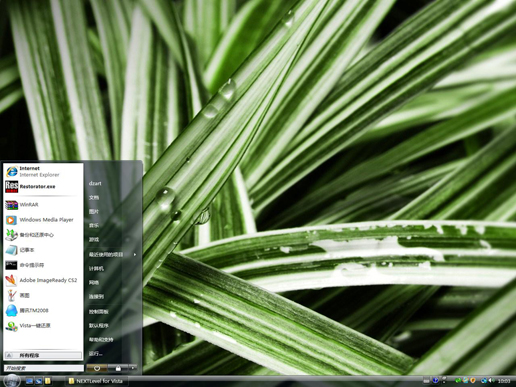The width and height of the screenshot is (516, 387).
Task: Expand the recent items submenu arrow
Action: [x=135, y=255]
